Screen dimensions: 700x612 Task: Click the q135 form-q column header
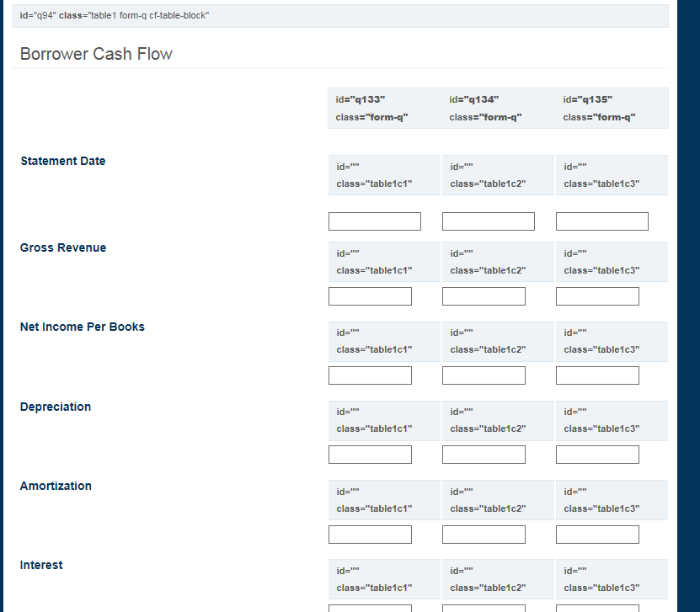tap(612, 109)
